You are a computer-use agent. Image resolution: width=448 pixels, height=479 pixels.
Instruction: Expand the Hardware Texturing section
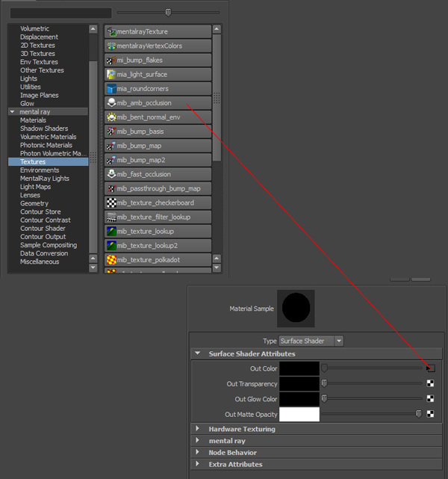tap(197, 429)
